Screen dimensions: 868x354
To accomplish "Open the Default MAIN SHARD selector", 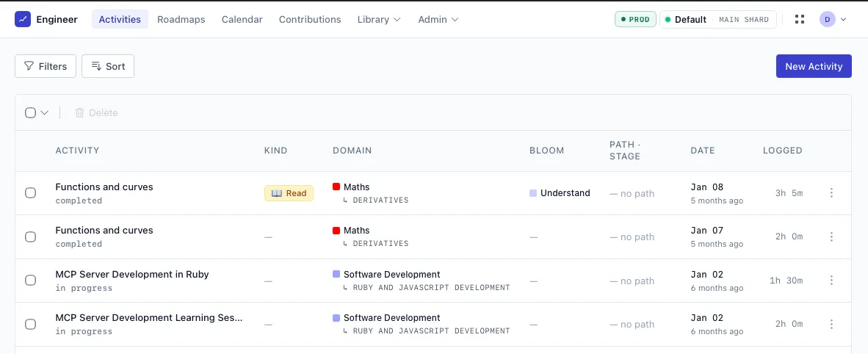I will click(717, 19).
